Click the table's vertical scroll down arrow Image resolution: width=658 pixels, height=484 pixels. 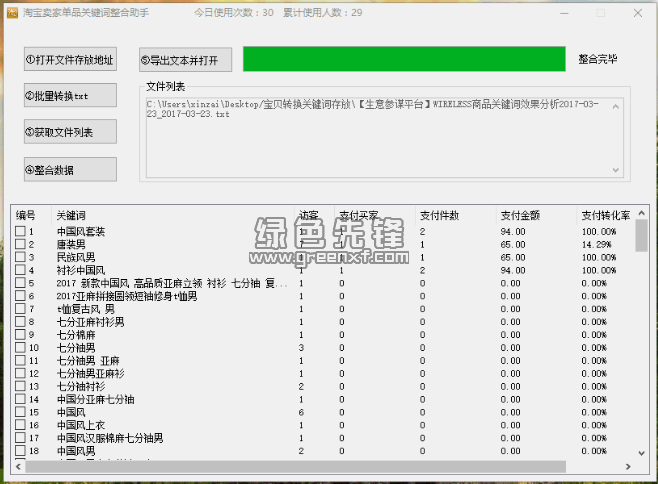click(x=642, y=453)
